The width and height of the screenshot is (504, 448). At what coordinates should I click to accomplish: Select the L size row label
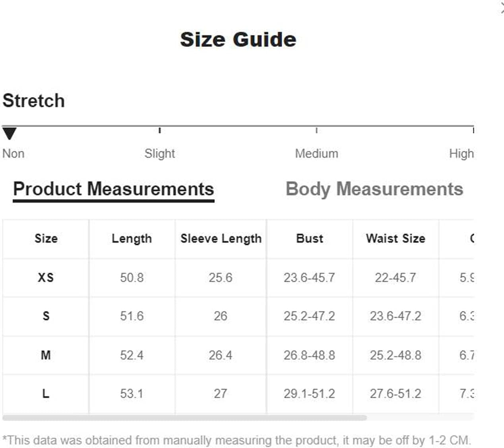pos(46,394)
